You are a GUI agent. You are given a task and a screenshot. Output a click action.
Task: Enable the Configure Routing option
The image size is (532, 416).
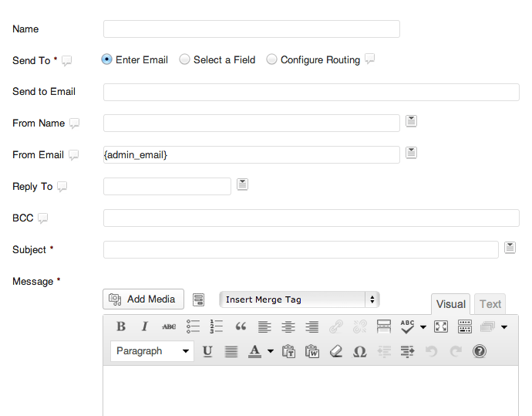tap(271, 59)
